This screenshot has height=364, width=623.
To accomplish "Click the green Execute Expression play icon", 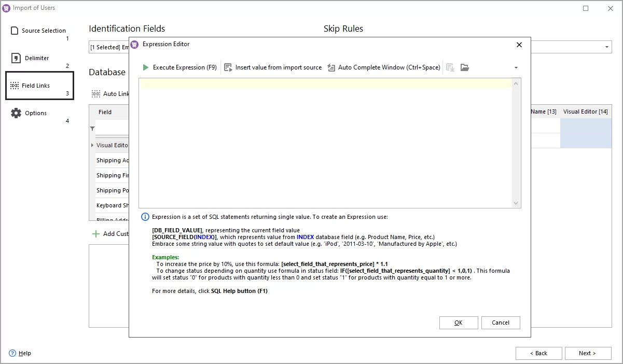I will click(x=146, y=67).
